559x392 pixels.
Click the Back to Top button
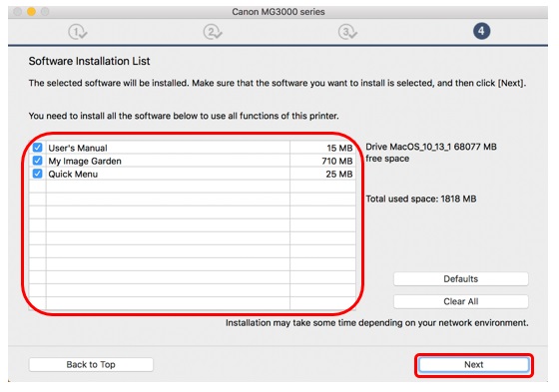(x=91, y=364)
